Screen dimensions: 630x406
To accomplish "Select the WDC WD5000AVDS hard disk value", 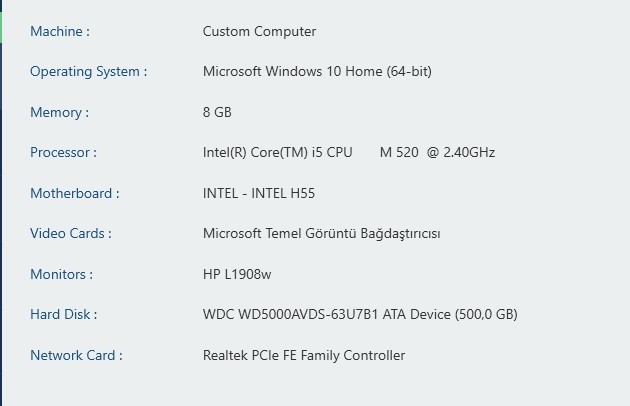I will click(x=360, y=315).
